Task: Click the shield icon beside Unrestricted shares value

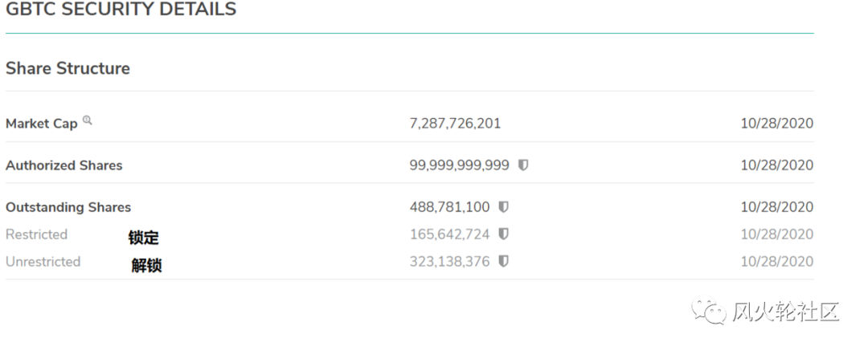Action: [x=503, y=261]
